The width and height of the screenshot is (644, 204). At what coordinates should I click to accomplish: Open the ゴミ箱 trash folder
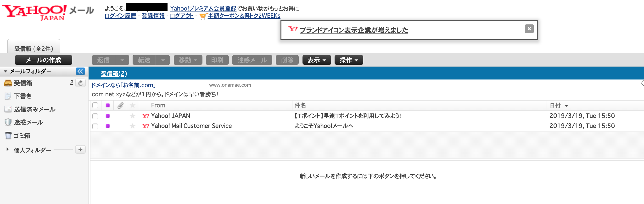(22, 136)
